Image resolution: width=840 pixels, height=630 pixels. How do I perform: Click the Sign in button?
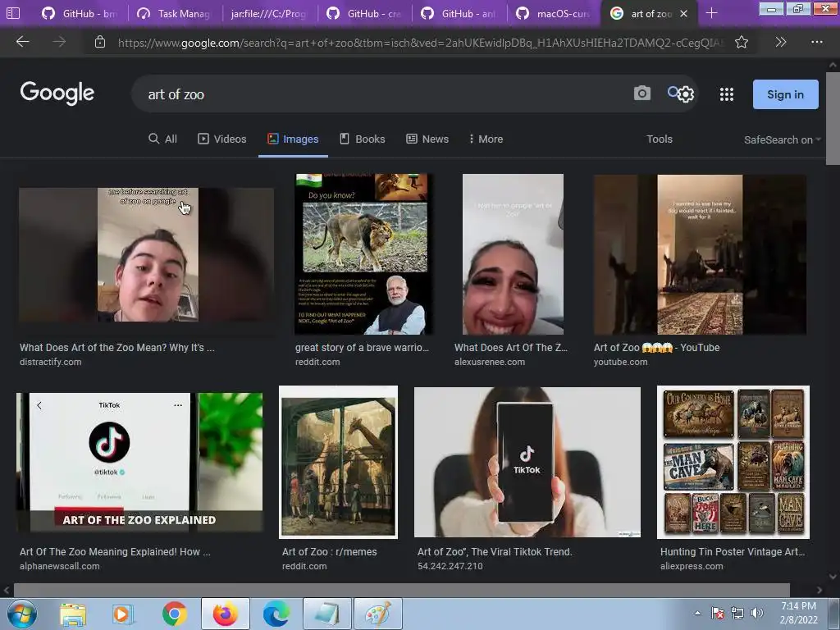point(785,94)
